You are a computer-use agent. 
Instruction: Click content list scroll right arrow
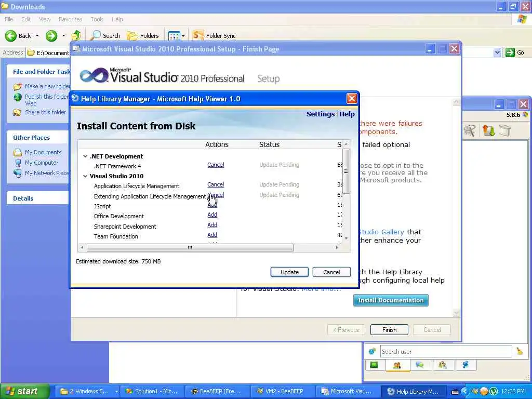point(337,247)
